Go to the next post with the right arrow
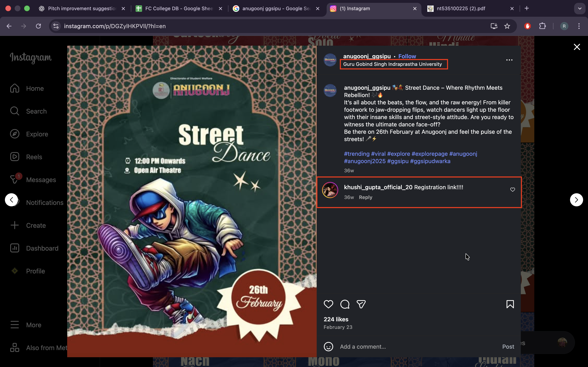Screen dimensions: 588x367 tap(576, 200)
